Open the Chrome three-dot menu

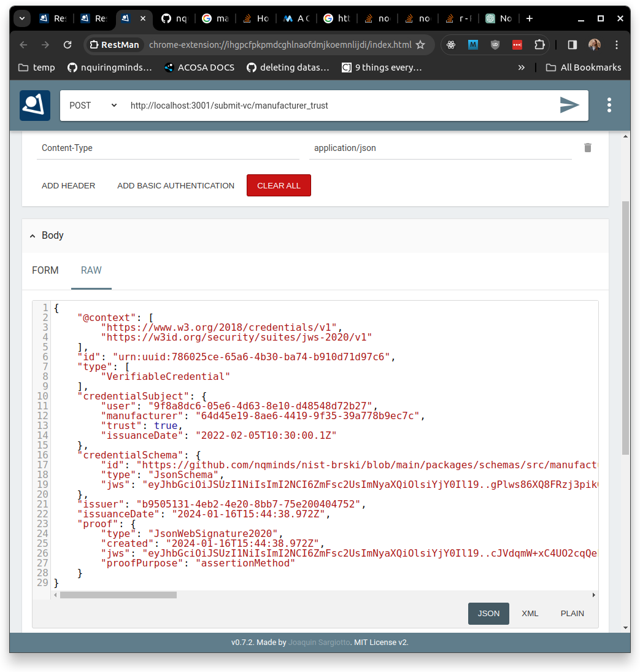[x=617, y=45]
